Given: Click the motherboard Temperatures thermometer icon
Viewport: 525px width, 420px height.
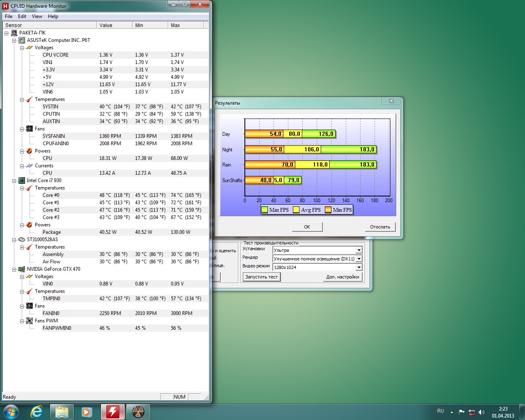Looking at the screenshot, I should 30,99.
